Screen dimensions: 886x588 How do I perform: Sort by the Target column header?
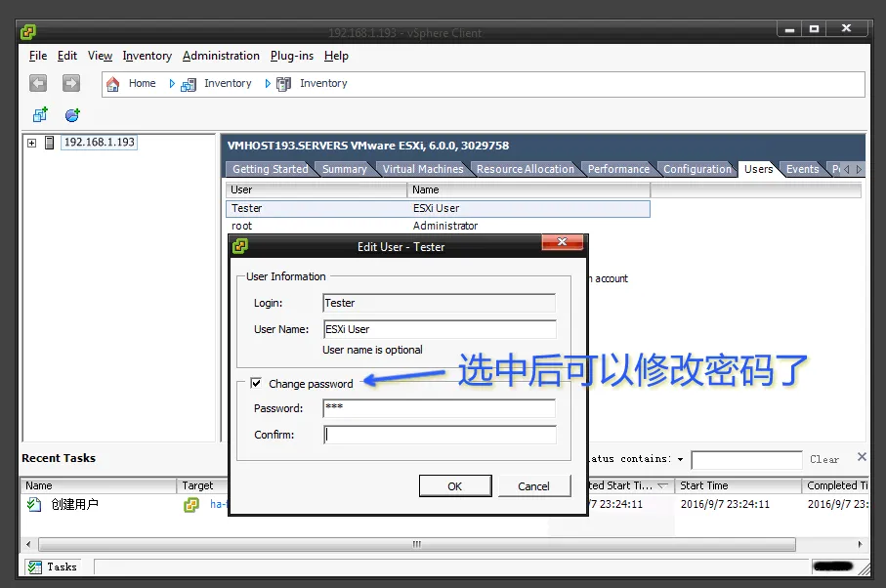tap(202, 485)
